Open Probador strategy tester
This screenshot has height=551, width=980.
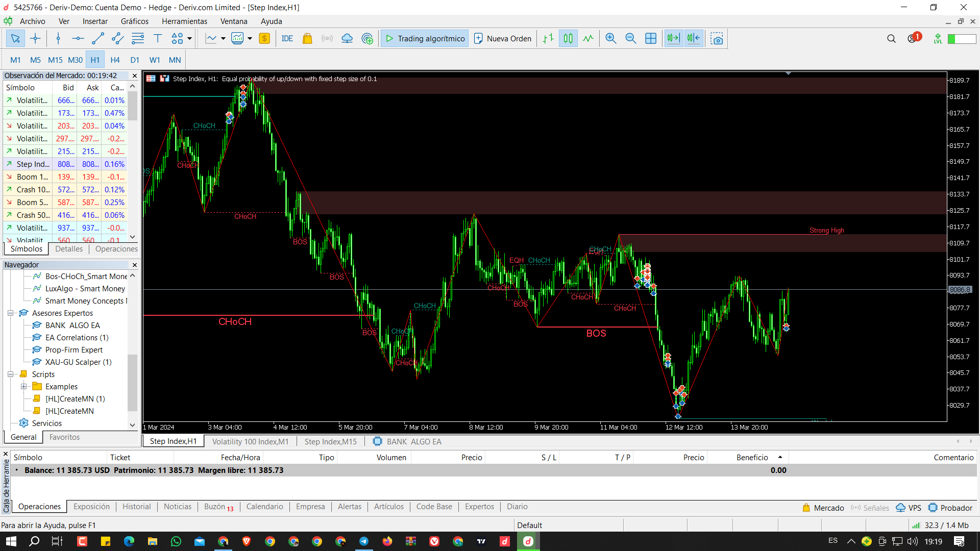pyautogui.click(x=950, y=508)
